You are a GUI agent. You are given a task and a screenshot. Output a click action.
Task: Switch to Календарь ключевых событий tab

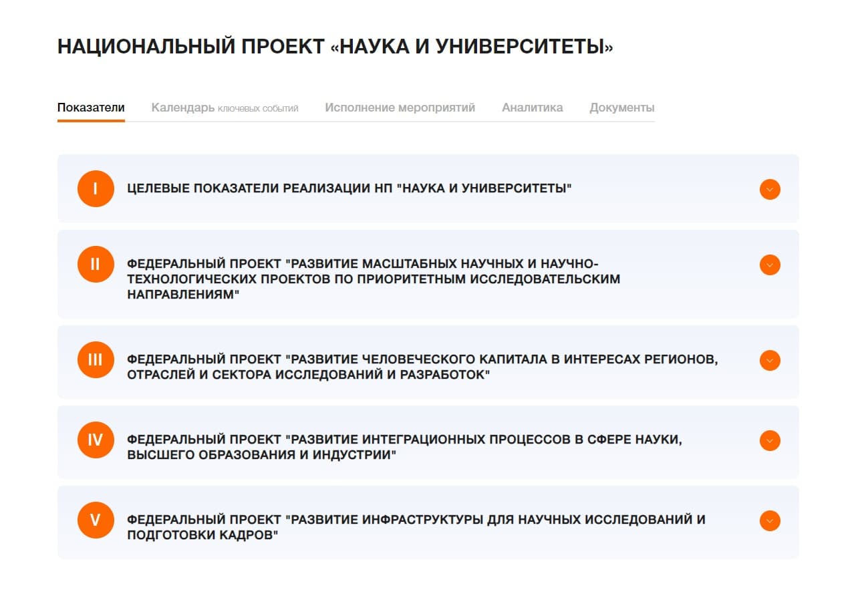[x=225, y=108]
